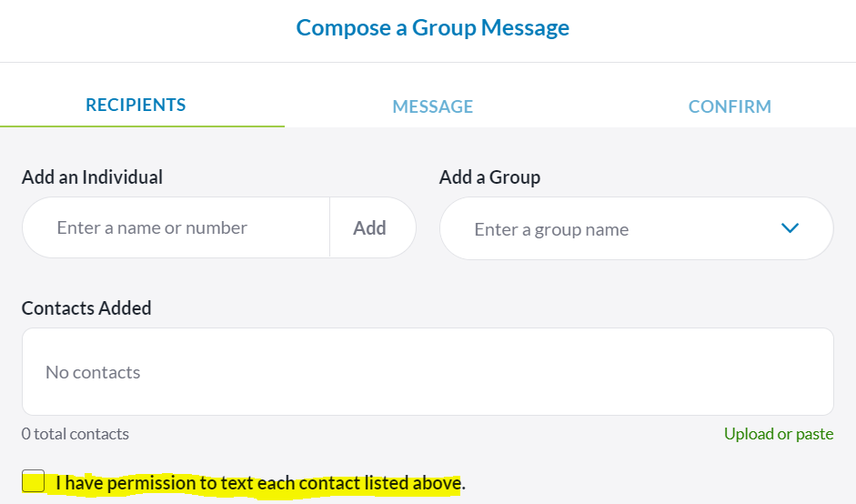The height and width of the screenshot is (504, 856).
Task: Click the Enter a group name placeholder text
Action: pos(551,229)
